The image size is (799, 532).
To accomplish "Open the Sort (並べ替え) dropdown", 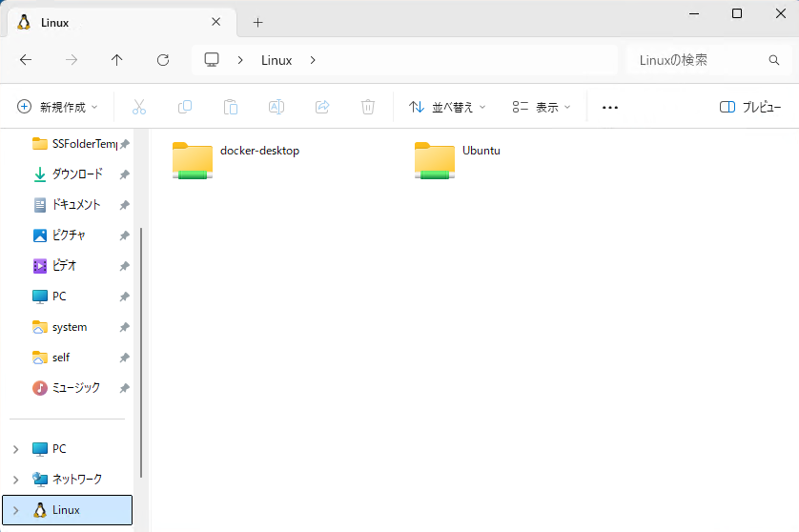I will [x=447, y=108].
